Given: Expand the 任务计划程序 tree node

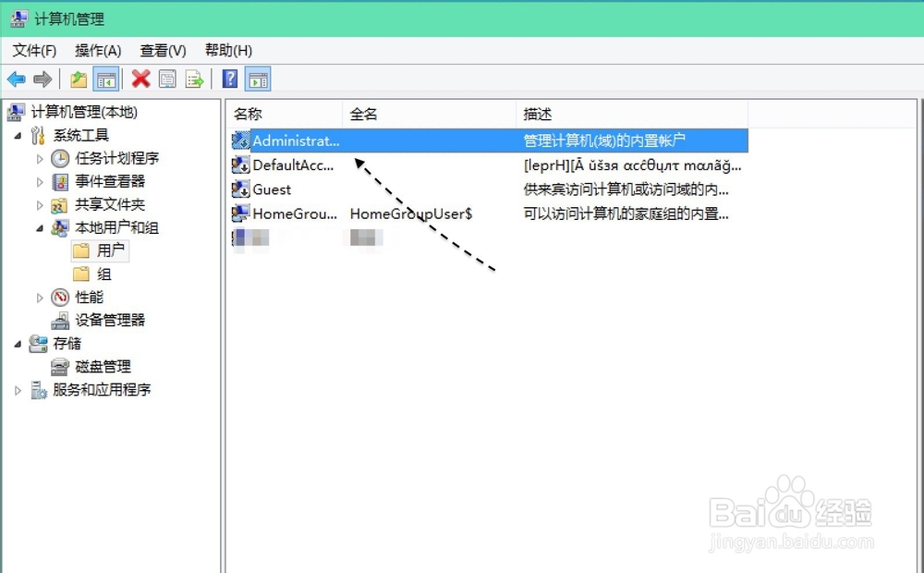Looking at the screenshot, I should point(39,158).
